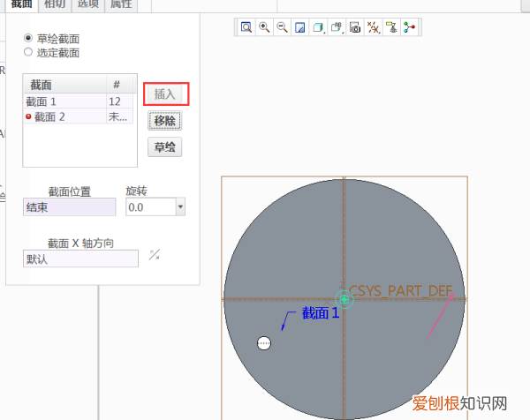Click the 插入 button

pos(164,94)
